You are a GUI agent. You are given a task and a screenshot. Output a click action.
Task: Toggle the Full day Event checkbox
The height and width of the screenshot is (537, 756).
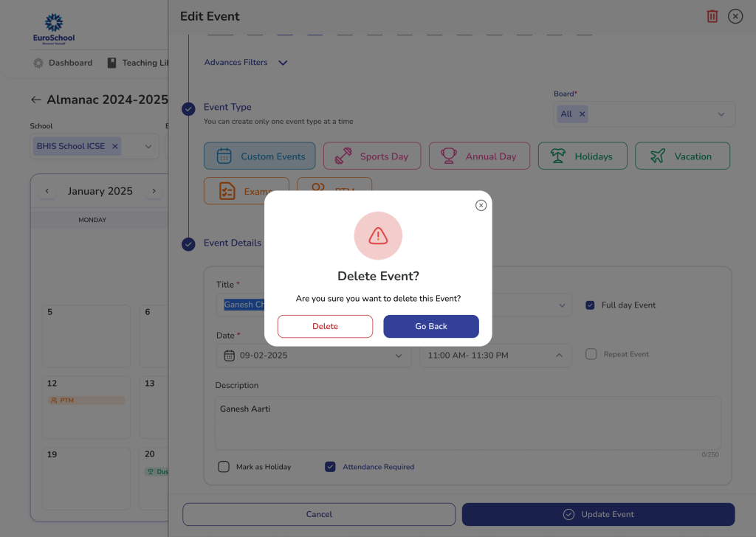(590, 305)
